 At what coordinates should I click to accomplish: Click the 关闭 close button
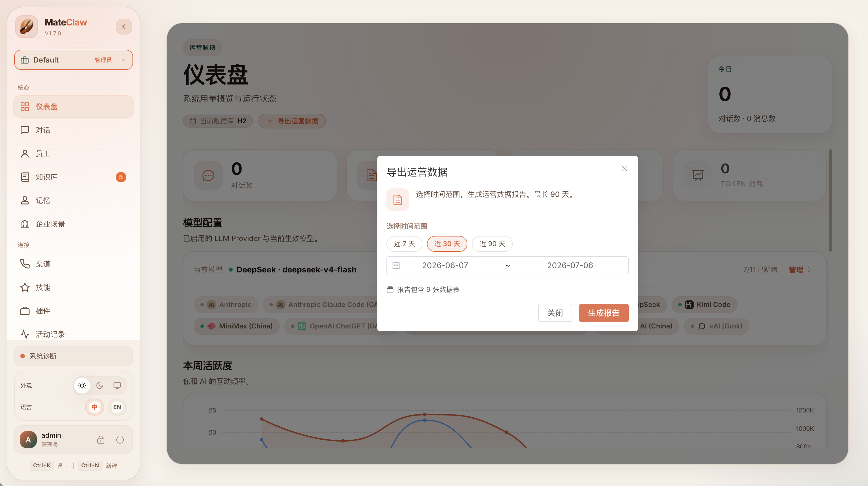pos(555,313)
